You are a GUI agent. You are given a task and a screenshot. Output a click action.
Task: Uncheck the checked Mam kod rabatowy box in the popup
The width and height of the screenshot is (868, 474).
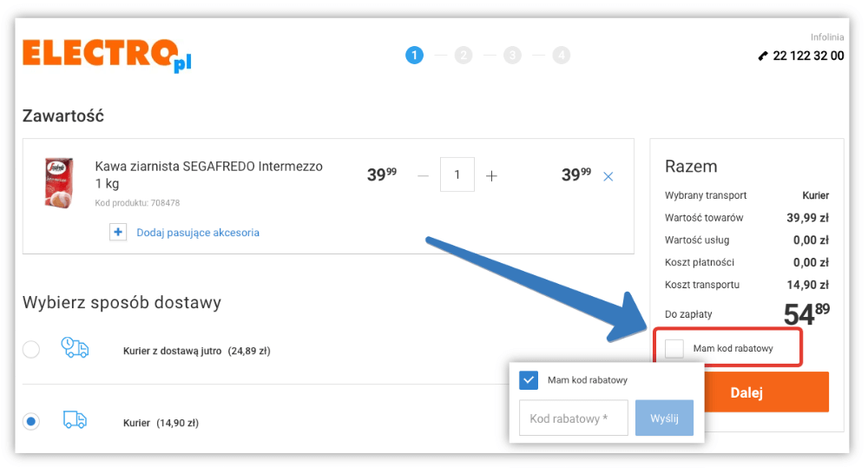(529, 380)
